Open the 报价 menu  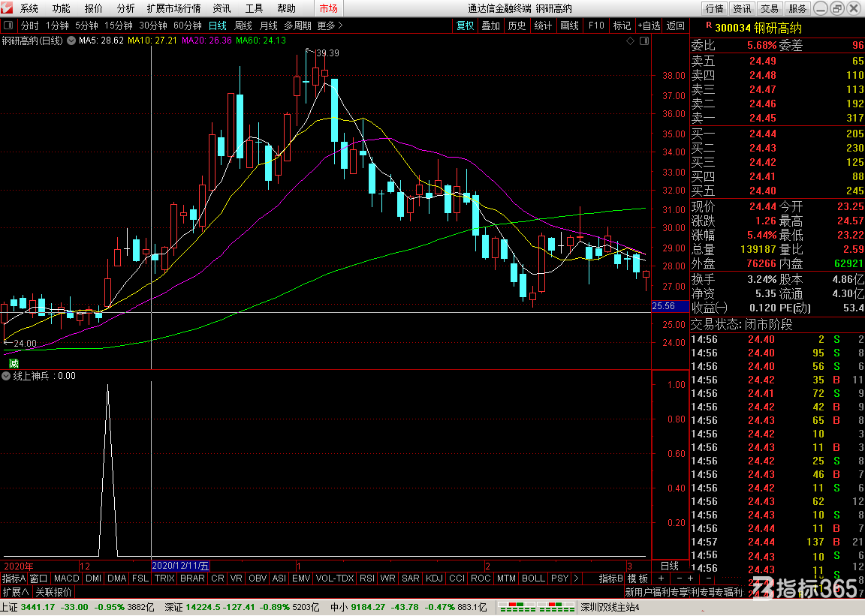coord(93,8)
